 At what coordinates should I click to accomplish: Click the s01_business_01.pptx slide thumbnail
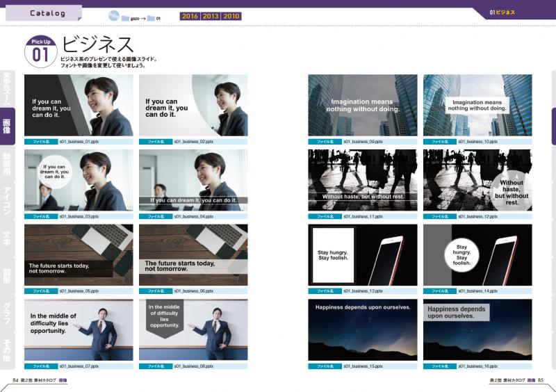79,105
